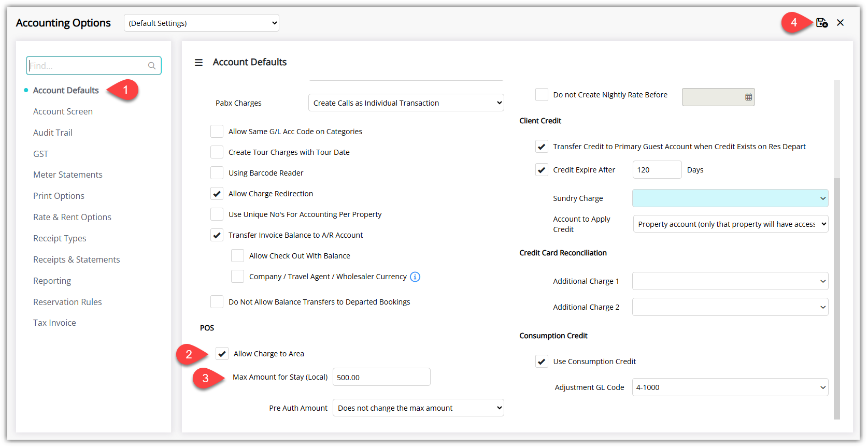Screen dimensions: 868x448
Task: Enable Allow Check Out With Balance
Action: (x=238, y=256)
